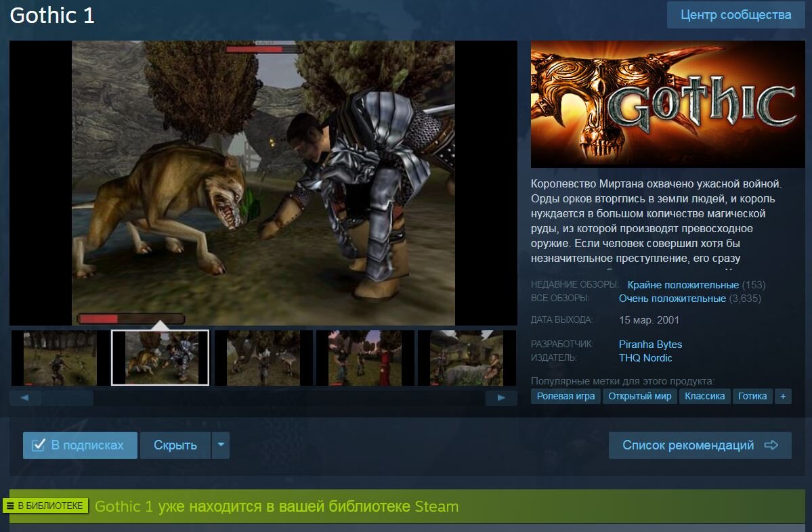Viewport: 812px width, 532px height.
Task: Click the Ролевая игра tag
Action: 565,397
